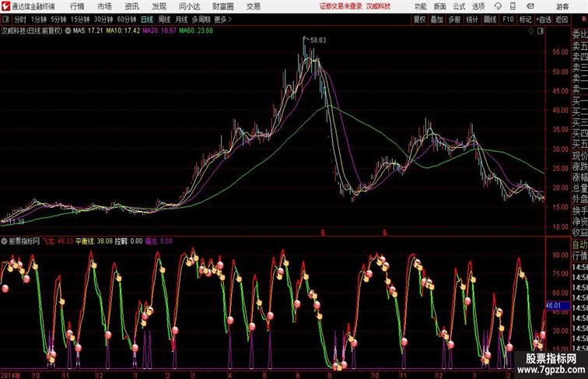
Task: Switch to the 30分钟 period tab
Action: (103, 19)
